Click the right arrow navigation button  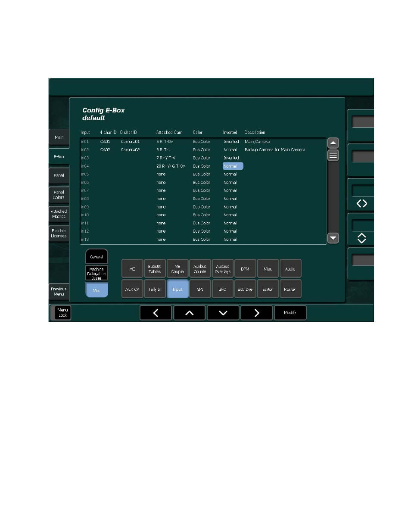(x=257, y=313)
